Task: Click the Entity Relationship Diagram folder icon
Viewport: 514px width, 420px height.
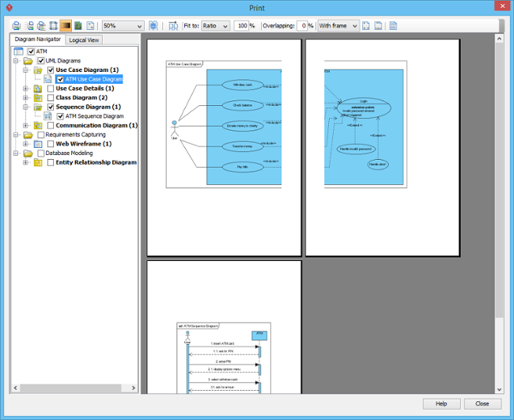Action: [38, 162]
